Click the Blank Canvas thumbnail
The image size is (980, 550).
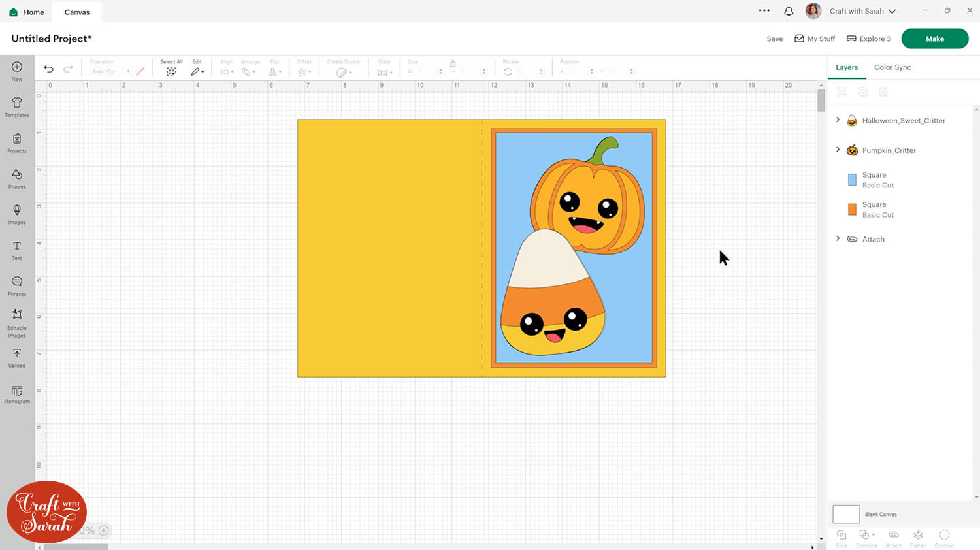coord(846,514)
